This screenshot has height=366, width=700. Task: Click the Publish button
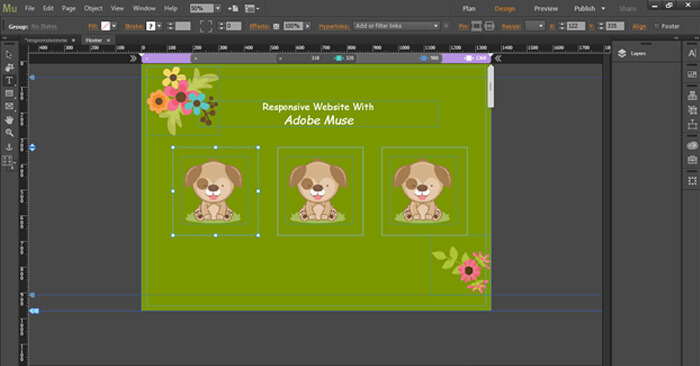tap(584, 8)
